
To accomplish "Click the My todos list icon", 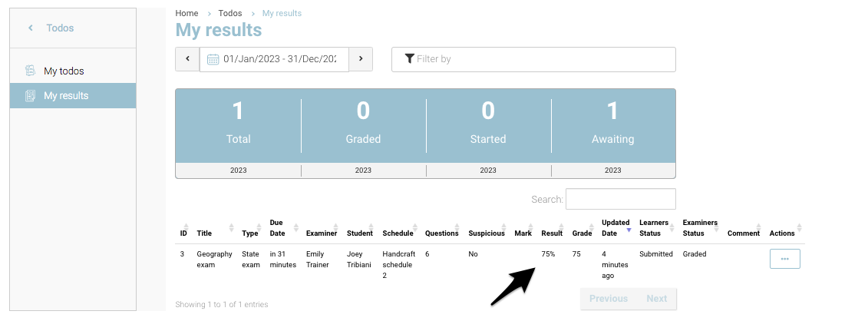I will point(30,71).
